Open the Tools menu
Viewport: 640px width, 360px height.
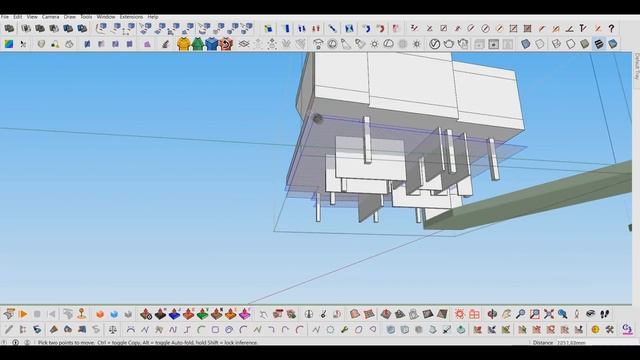[x=86, y=17]
